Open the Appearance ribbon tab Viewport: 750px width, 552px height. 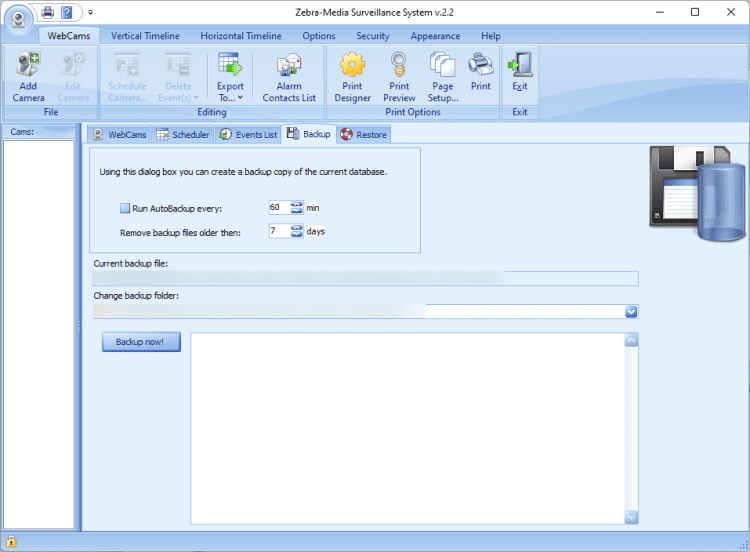tap(435, 36)
